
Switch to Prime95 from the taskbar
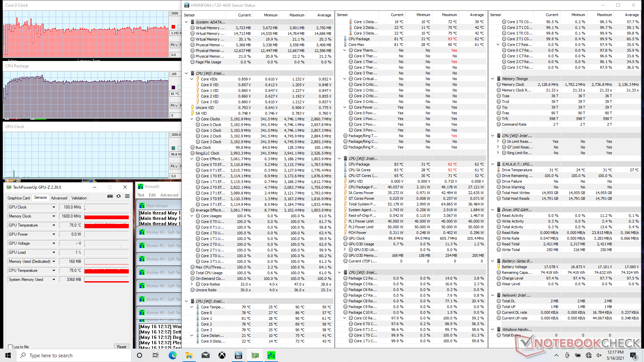(x=271, y=355)
